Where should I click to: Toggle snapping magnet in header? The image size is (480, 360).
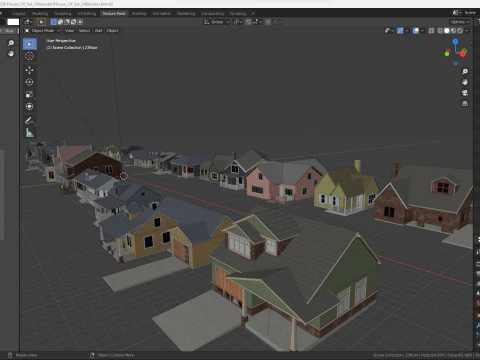[248, 22]
